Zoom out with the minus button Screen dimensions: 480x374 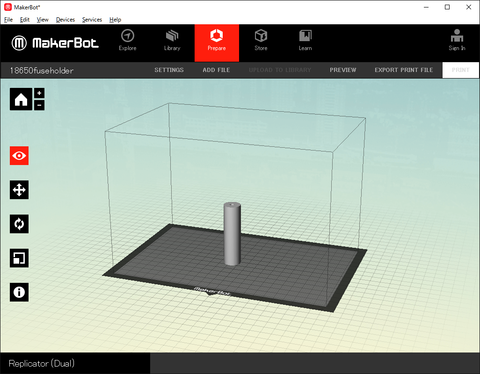tap(39, 105)
